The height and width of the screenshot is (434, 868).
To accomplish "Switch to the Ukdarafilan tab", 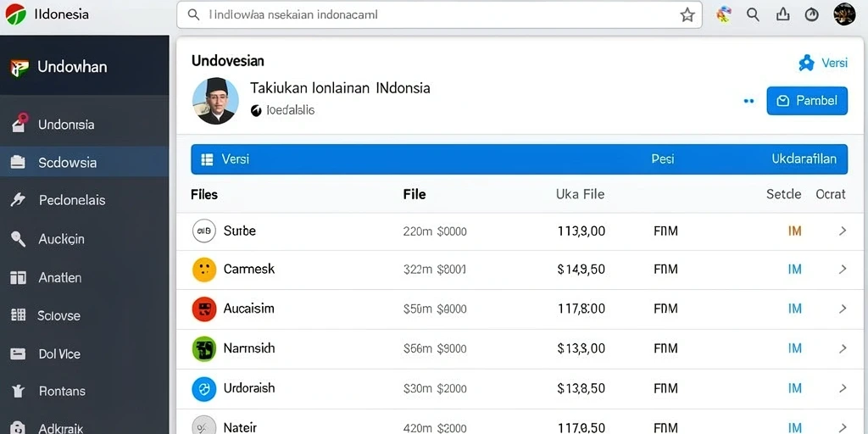I will (x=804, y=159).
